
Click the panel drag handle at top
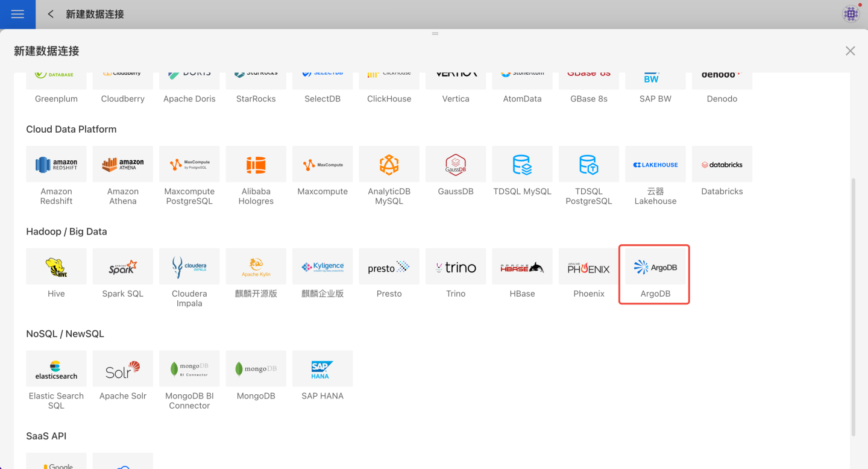pyautogui.click(x=435, y=34)
